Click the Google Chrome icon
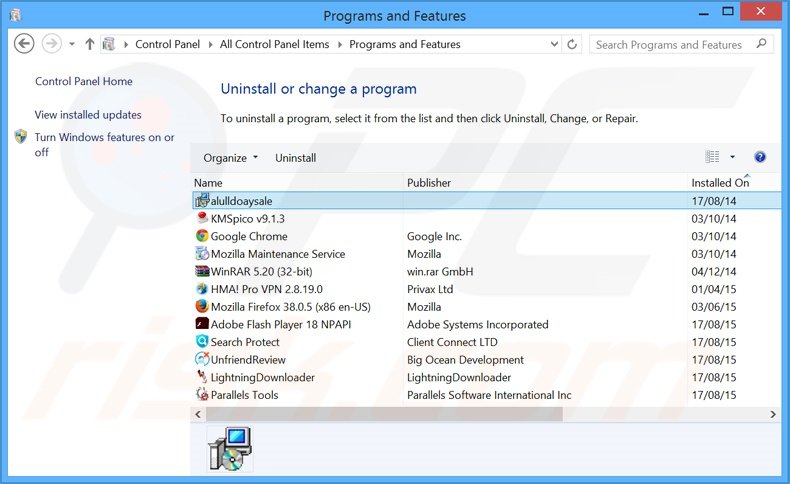The image size is (790, 484). point(202,236)
